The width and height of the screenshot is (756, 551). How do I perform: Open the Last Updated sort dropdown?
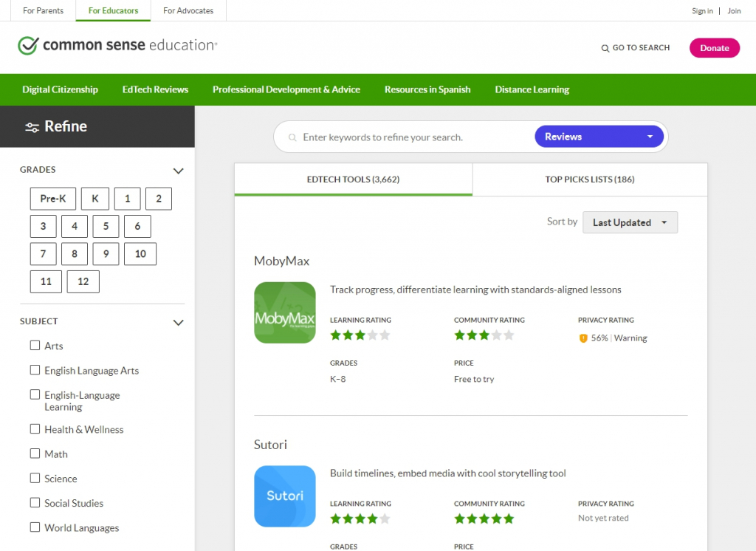pos(630,222)
